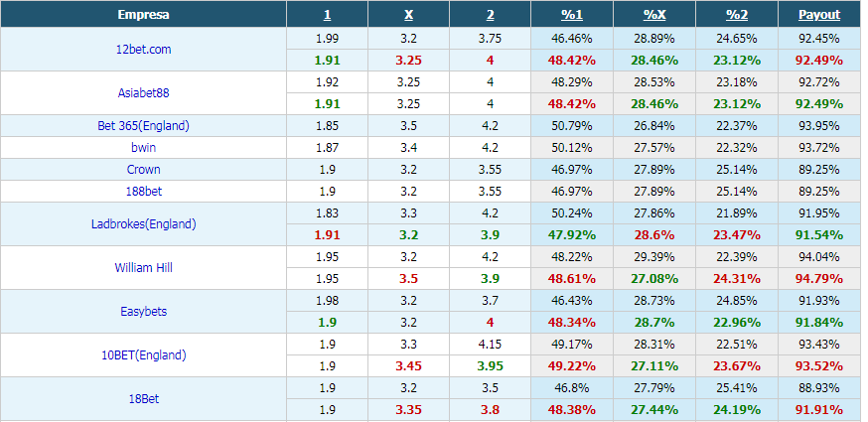
Task: Open the 10BET(England) link
Action: [143, 355]
